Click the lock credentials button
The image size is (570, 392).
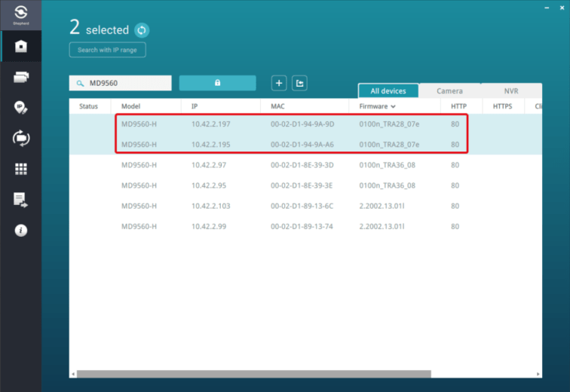[x=217, y=83]
